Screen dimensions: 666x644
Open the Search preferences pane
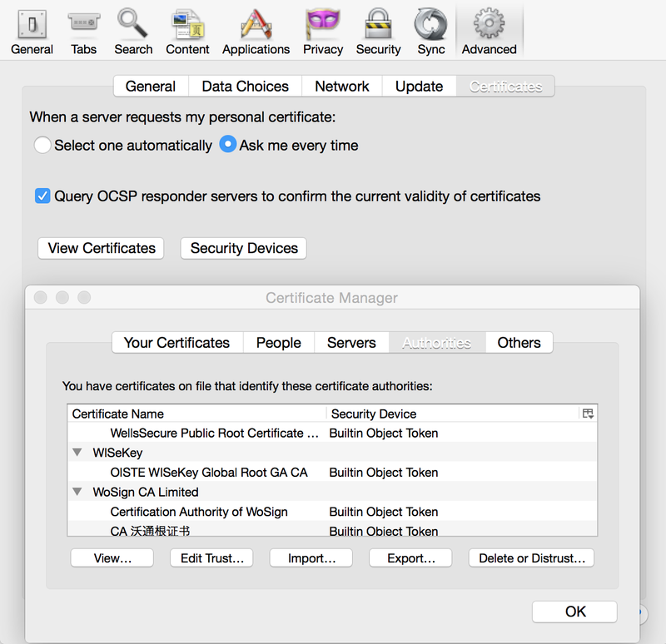click(x=133, y=32)
